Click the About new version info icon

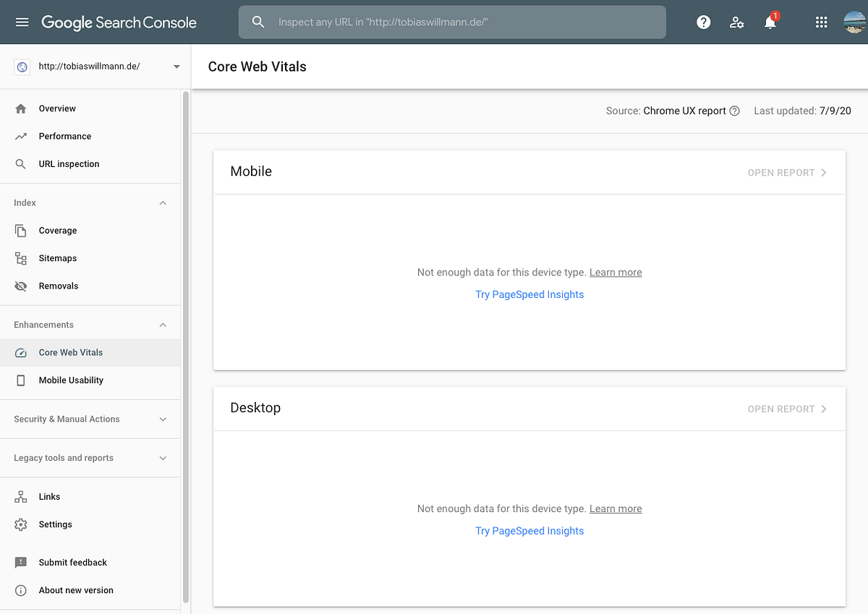[x=21, y=590]
